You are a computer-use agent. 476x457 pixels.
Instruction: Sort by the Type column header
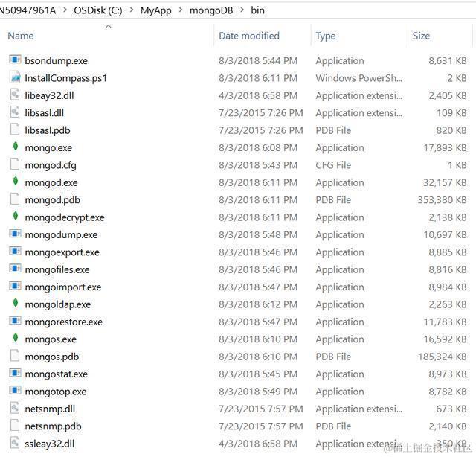click(326, 36)
